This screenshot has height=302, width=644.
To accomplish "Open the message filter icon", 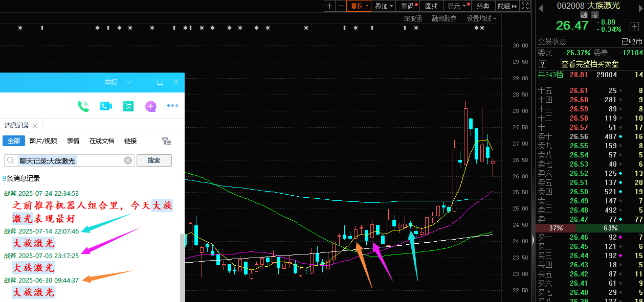I will [x=166, y=141].
